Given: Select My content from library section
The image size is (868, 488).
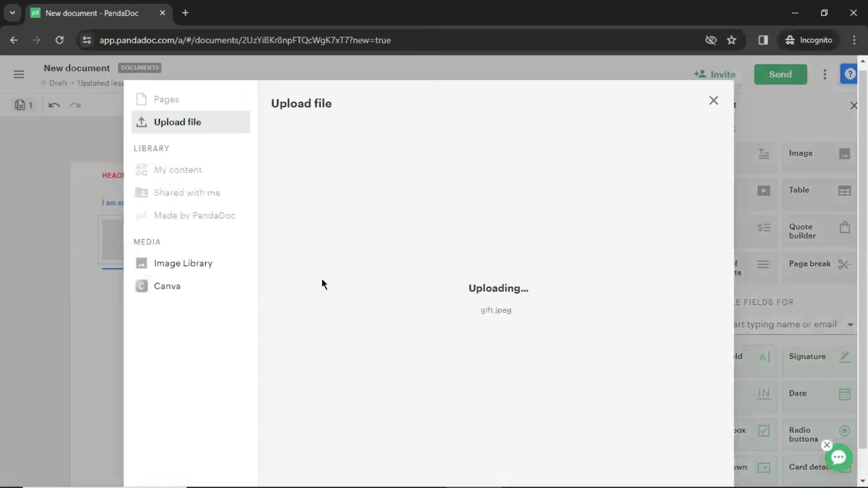Looking at the screenshot, I should [x=178, y=170].
